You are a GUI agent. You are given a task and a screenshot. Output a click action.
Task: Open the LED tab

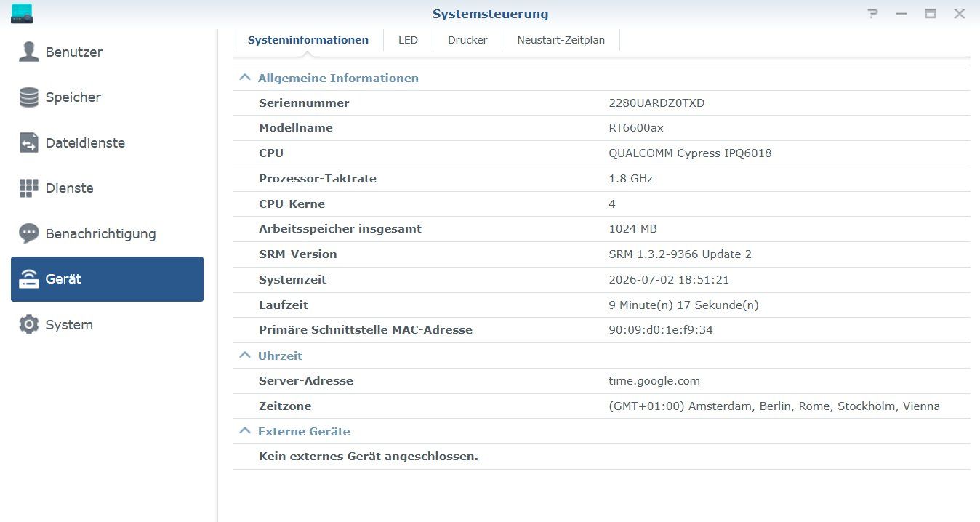tap(408, 40)
